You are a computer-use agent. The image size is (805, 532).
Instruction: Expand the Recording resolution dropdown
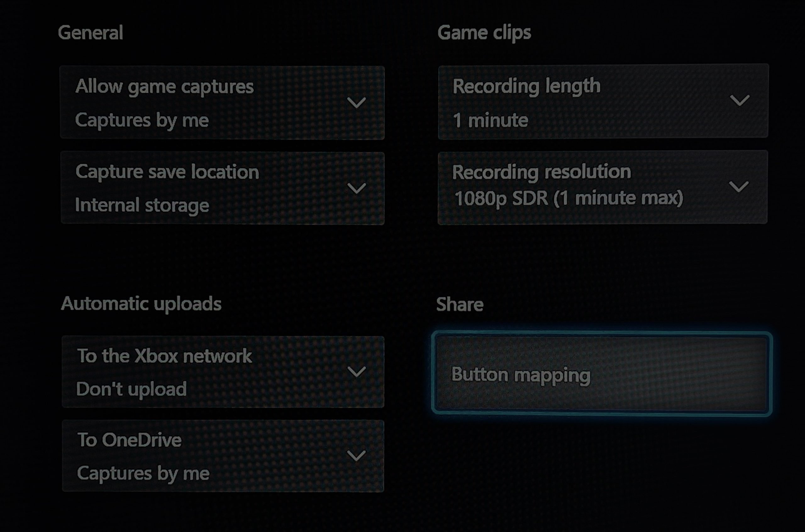coord(602,187)
